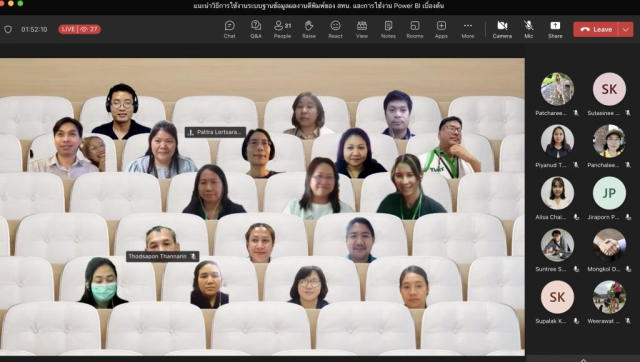Select Mongkol's handshake avatar
The image size is (640, 362).
point(609,245)
